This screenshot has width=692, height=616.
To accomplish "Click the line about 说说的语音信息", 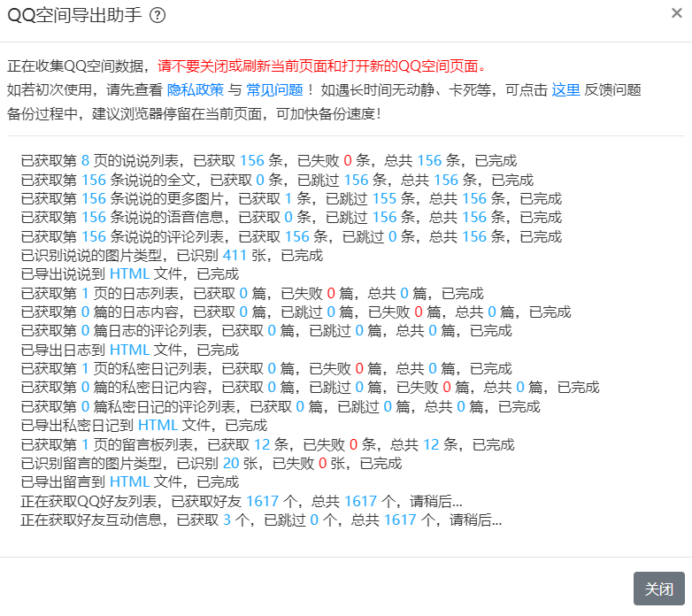I will 291,218.
